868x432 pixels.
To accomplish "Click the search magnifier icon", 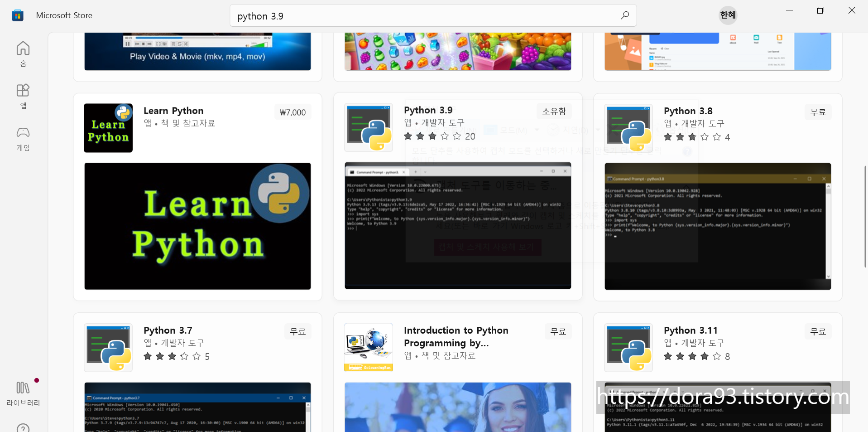I will (x=624, y=15).
